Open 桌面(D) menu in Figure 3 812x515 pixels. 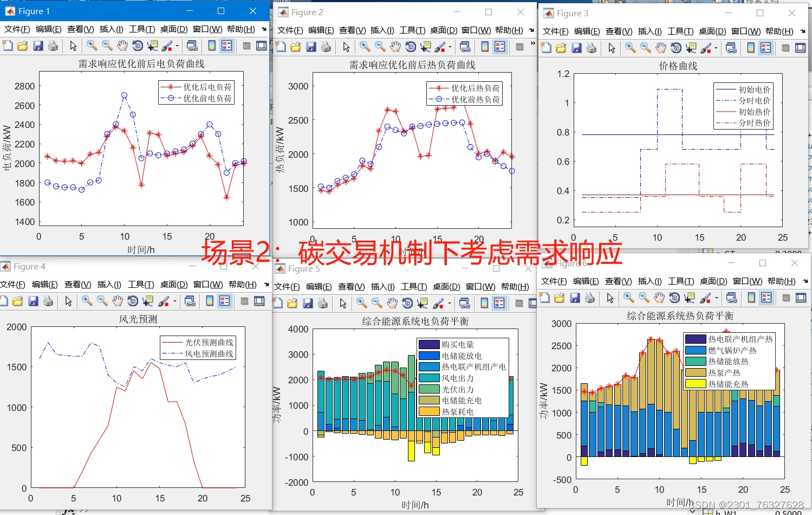click(x=712, y=31)
